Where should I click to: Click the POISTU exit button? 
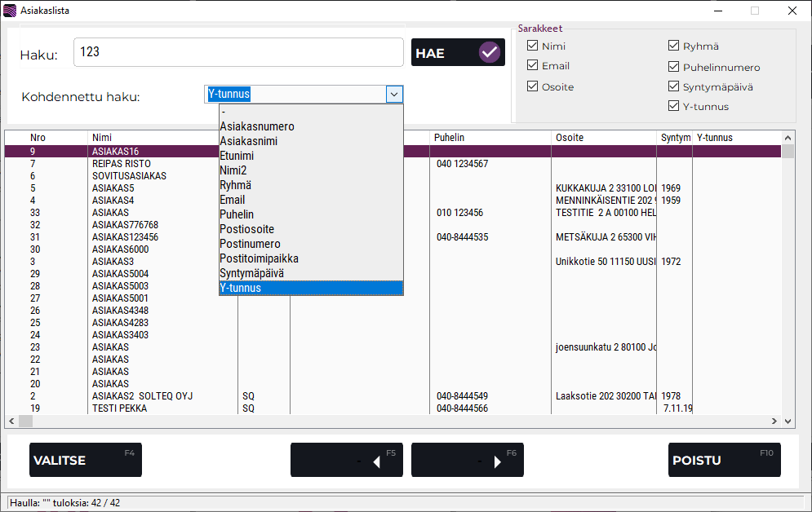pos(724,460)
